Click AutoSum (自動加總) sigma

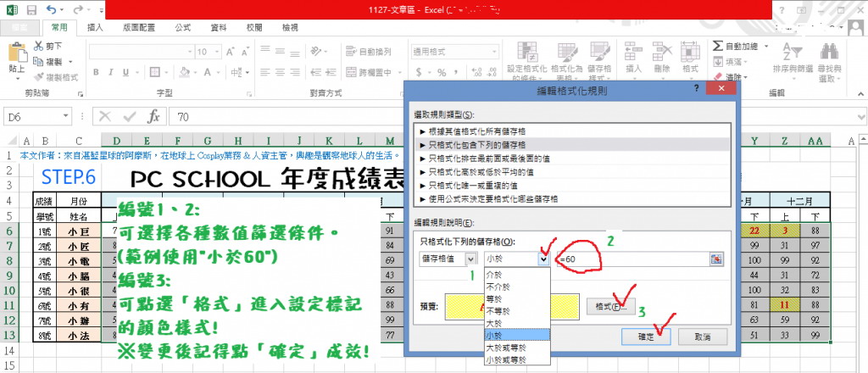735,46
